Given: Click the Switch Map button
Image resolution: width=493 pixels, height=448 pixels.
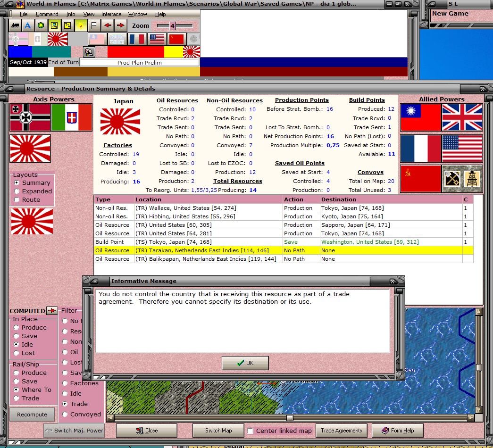Looking at the screenshot, I should pyautogui.click(x=218, y=431).
